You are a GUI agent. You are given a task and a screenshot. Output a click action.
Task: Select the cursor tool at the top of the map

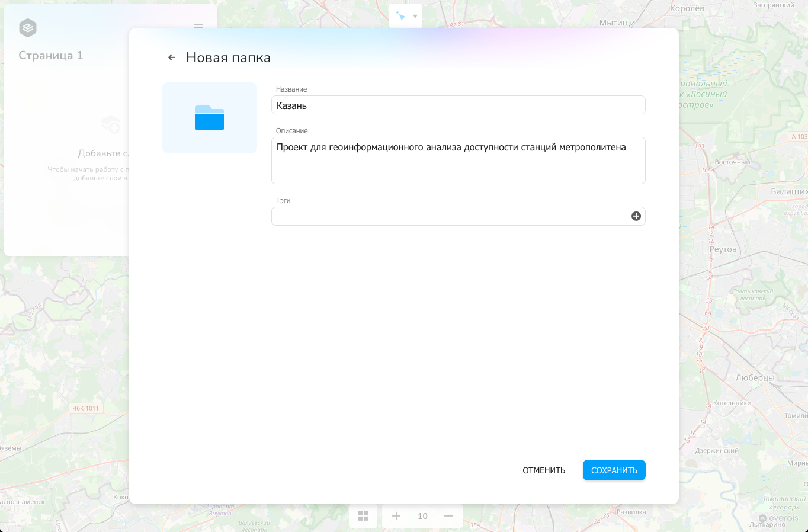point(401,16)
